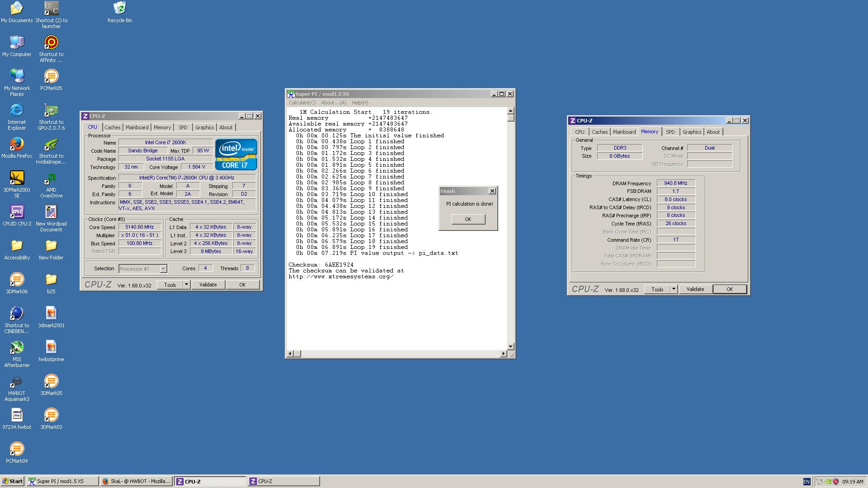Viewport: 868px width, 488px height.
Task: Switch to Super PI taskbar button
Action: coord(62,481)
